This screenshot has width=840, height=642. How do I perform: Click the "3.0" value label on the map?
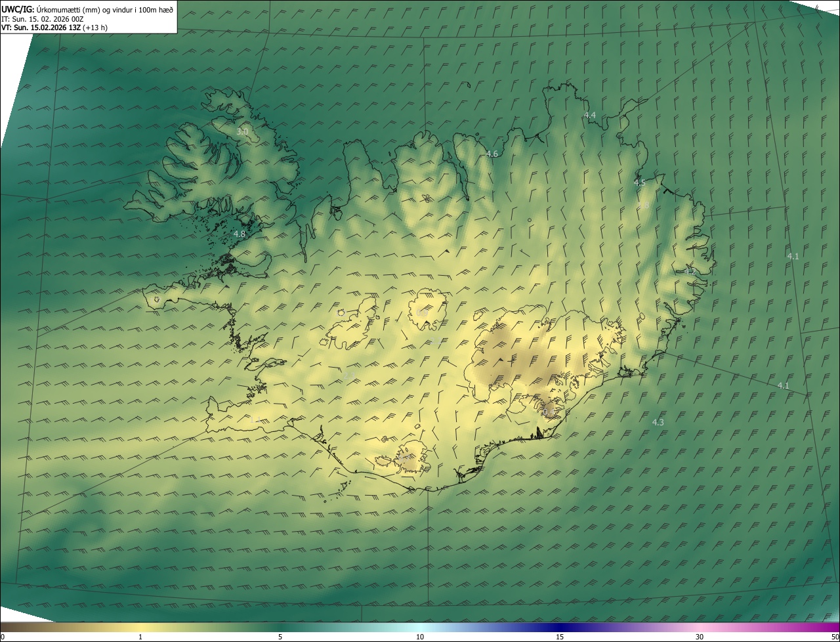[x=242, y=131]
